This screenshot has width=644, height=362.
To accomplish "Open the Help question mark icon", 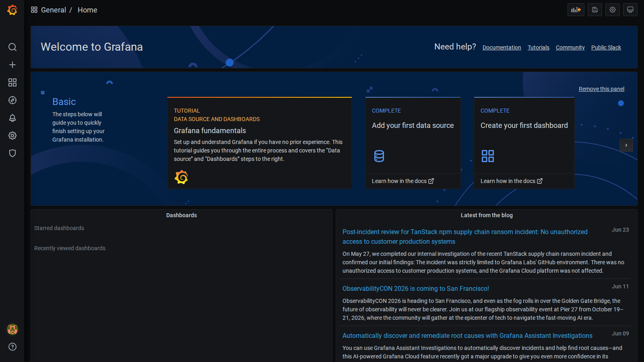I will tap(12, 347).
